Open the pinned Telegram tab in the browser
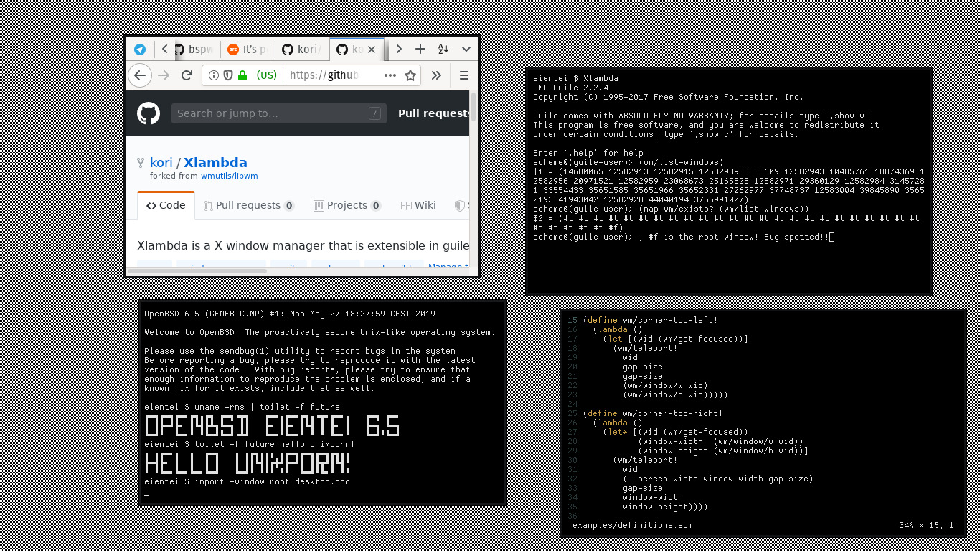The image size is (980, 551). [x=140, y=50]
